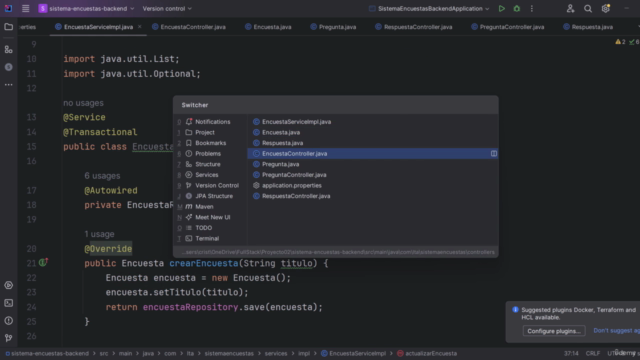Click the 37:14 caret position indicator

571,353
